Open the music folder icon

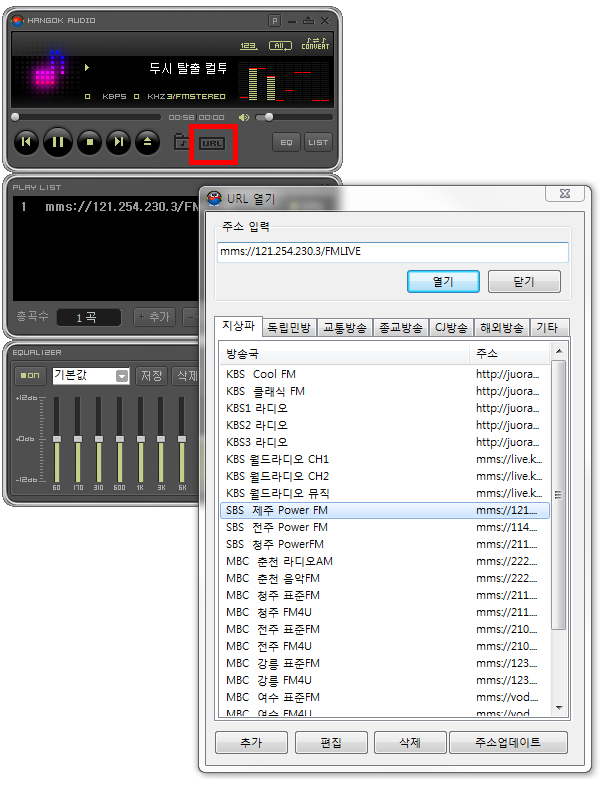point(181,142)
